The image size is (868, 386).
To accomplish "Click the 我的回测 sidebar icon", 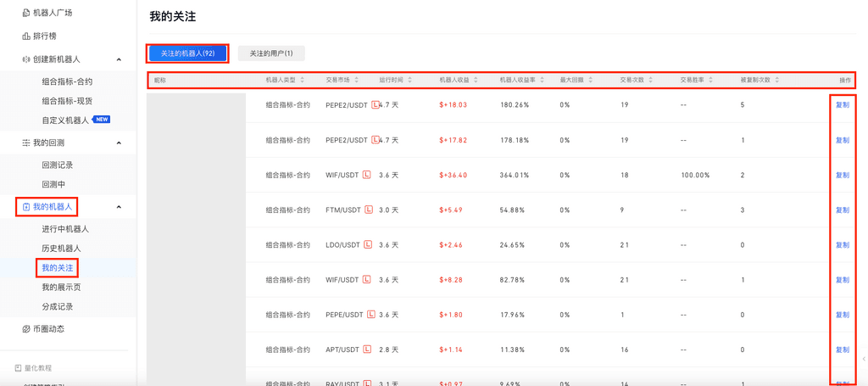I will coord(25,143).
